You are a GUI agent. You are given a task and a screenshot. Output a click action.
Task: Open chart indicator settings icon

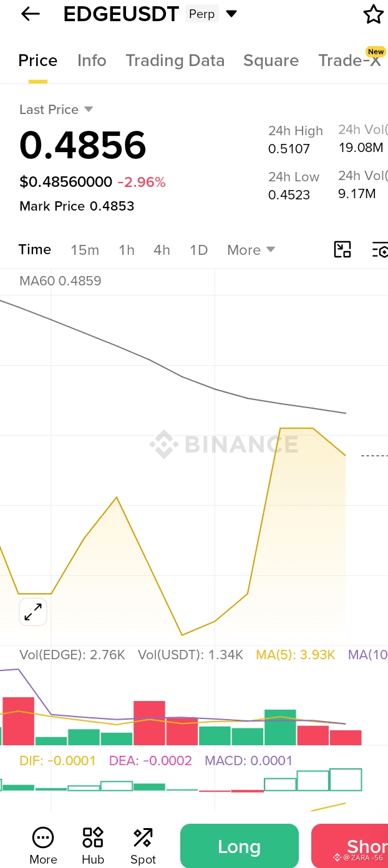[x=380, y=249]
